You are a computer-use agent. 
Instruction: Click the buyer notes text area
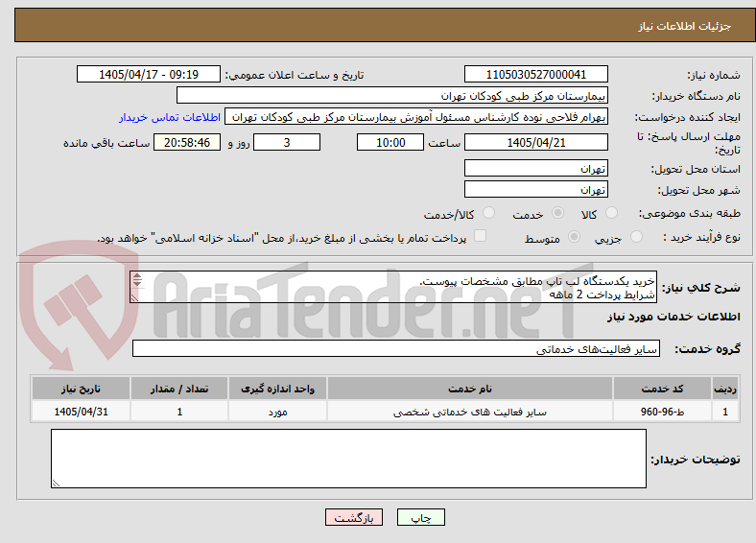(348, 459)
